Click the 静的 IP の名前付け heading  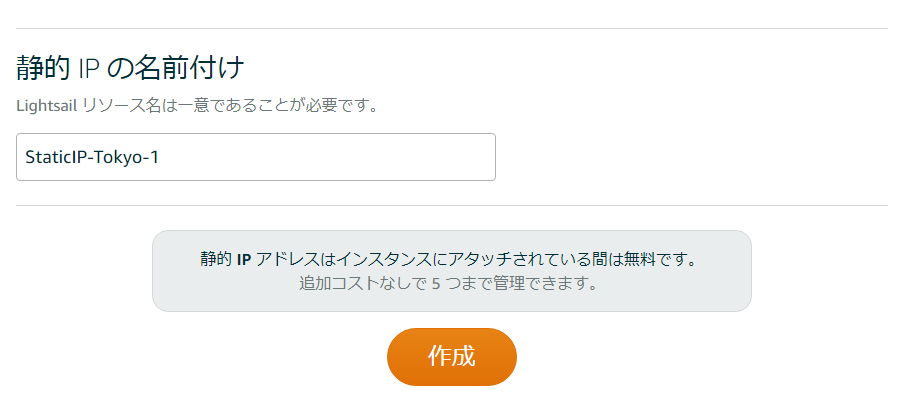click(x=130, y=69)
